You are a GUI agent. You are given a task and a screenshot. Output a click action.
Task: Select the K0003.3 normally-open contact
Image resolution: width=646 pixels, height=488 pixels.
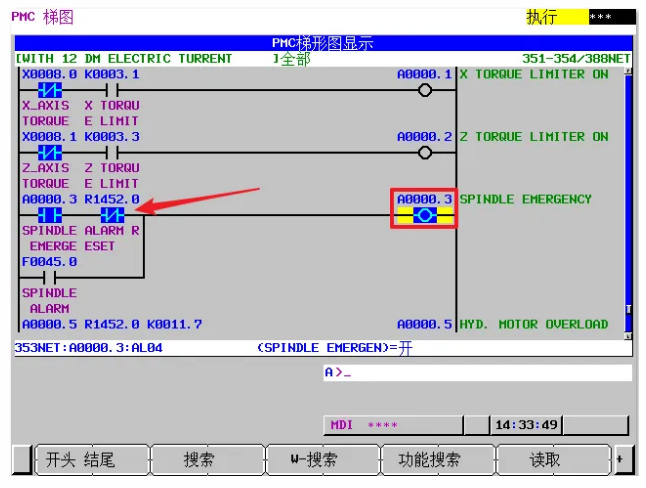(111, 152)
